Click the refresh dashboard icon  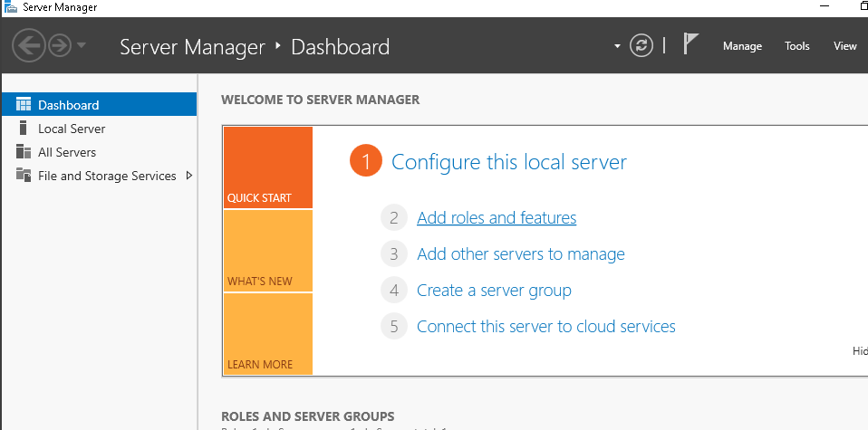(x=641, y=46)
